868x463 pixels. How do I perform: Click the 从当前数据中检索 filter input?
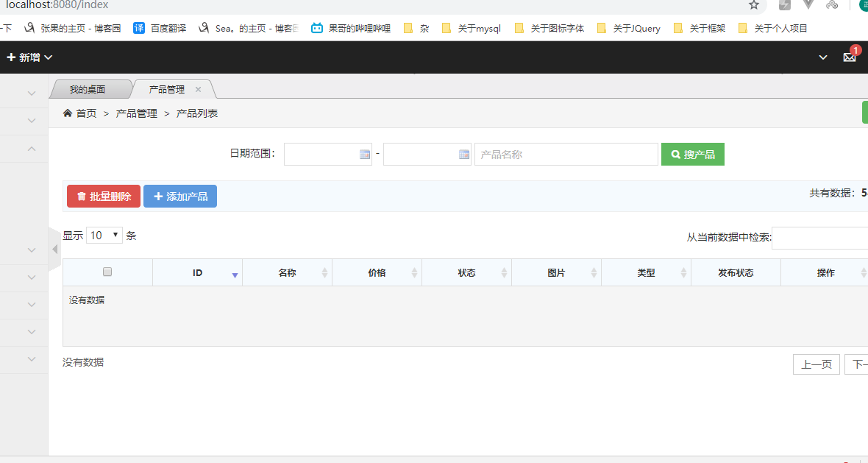[820, 238]
